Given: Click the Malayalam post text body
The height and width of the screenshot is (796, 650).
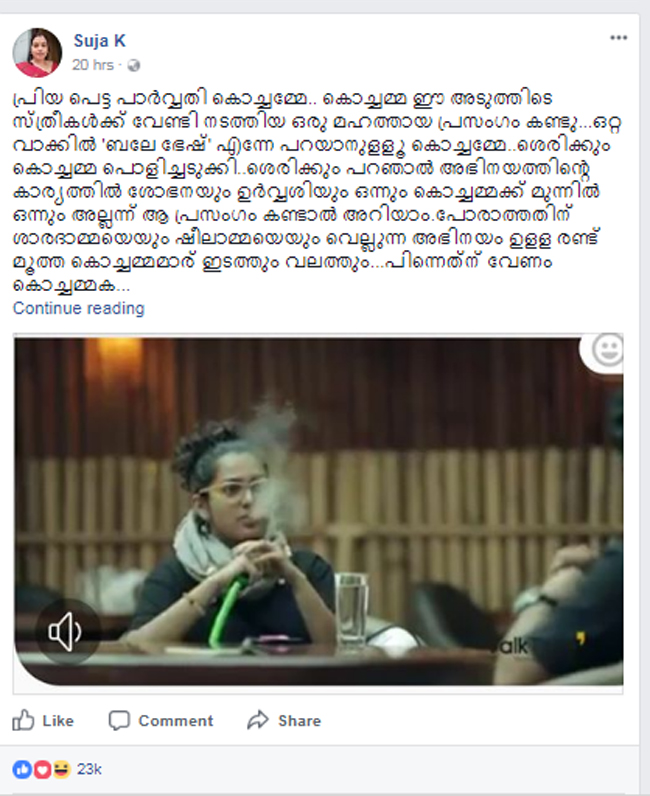Looking at the screenshot, I should pos(317,192).
